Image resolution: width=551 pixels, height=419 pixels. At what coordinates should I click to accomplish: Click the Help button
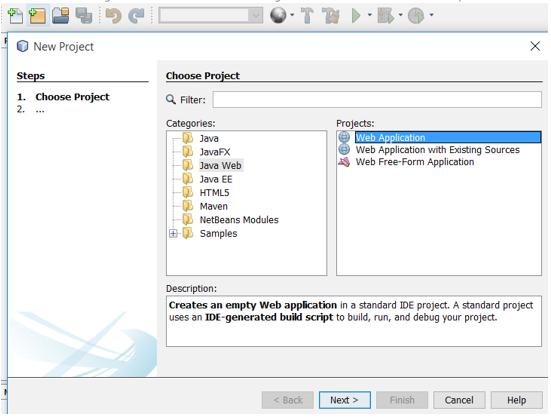(516, 400)
